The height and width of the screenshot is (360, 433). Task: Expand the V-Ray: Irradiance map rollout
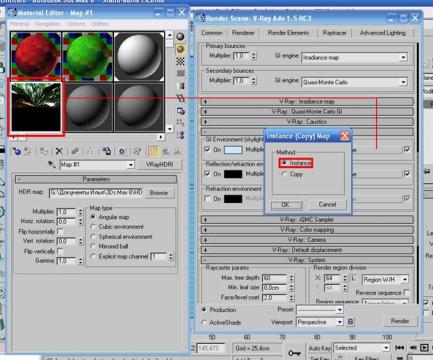pyautogui.click(x=307, y=101)
